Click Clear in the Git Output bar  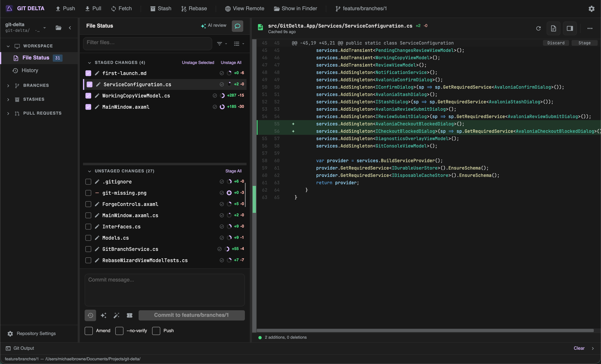tap(579, 348)
